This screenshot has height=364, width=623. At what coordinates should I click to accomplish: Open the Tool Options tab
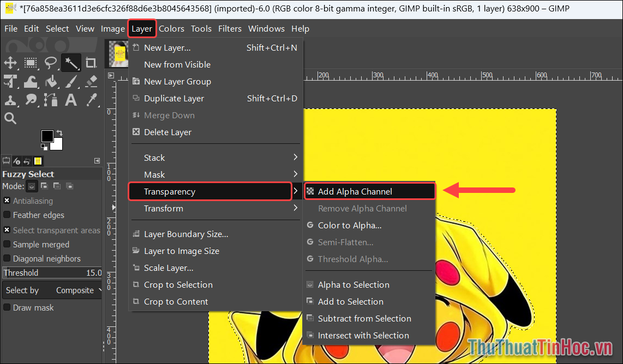pos(7,161)
